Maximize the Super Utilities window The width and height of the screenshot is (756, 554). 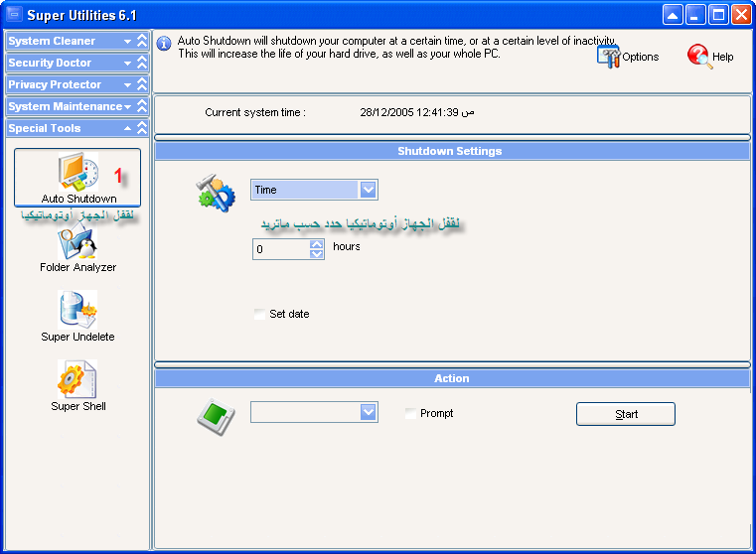point(718,15)
